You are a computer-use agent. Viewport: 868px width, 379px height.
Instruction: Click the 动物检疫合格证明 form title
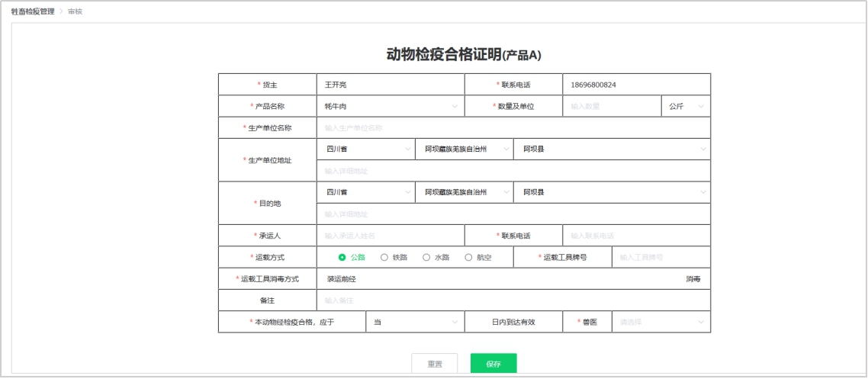click(463, 54)
